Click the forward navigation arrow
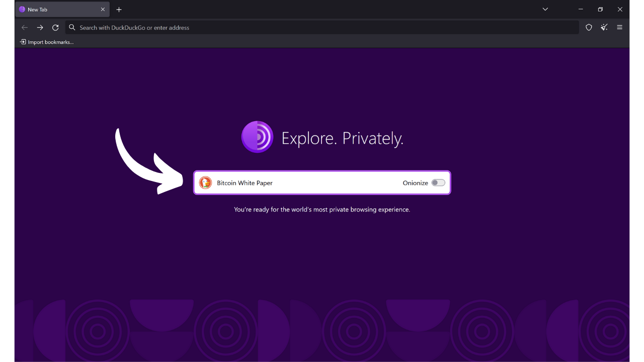644x362 pixels. 40,27
